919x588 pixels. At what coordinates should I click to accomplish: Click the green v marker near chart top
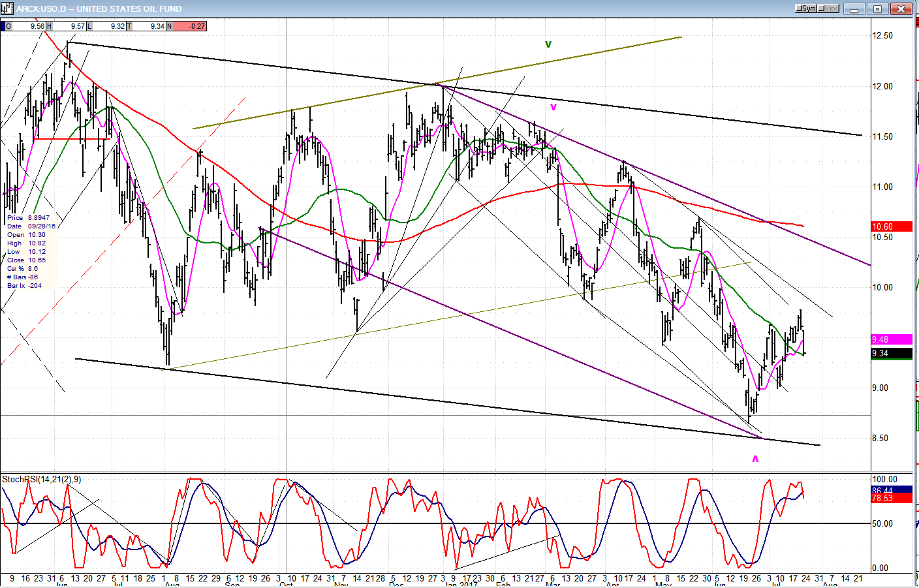point(548,44)
